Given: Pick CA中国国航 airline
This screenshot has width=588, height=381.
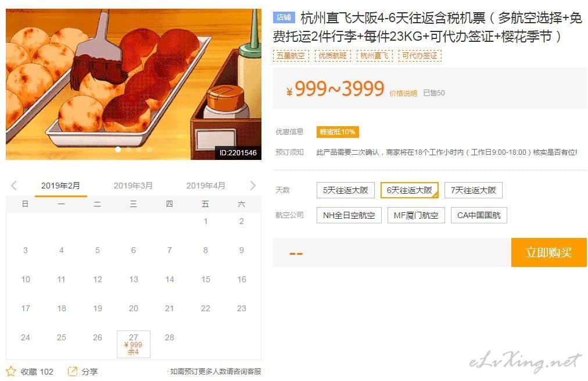Looking at the screenshot, I should (479, 215).
